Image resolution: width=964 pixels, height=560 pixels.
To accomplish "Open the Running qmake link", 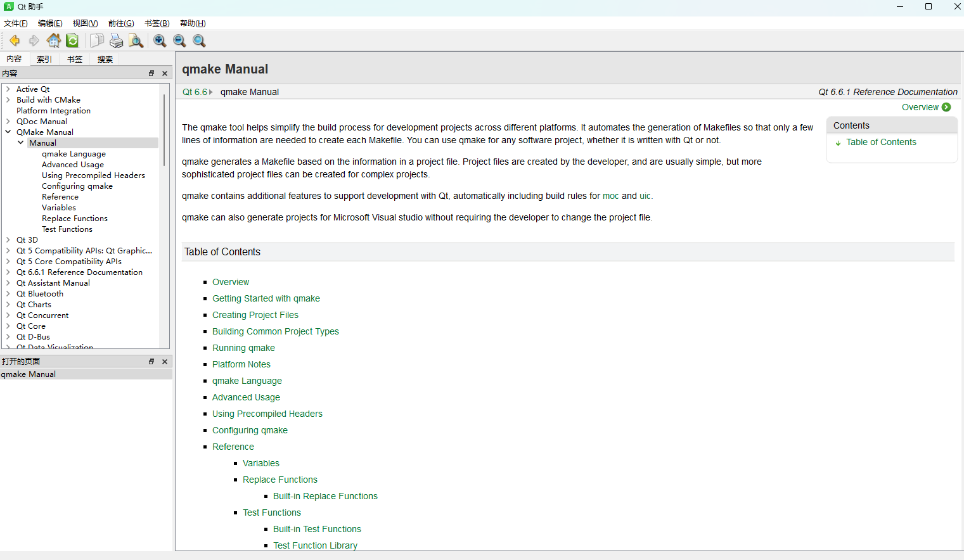I will (x=243, y=348).
